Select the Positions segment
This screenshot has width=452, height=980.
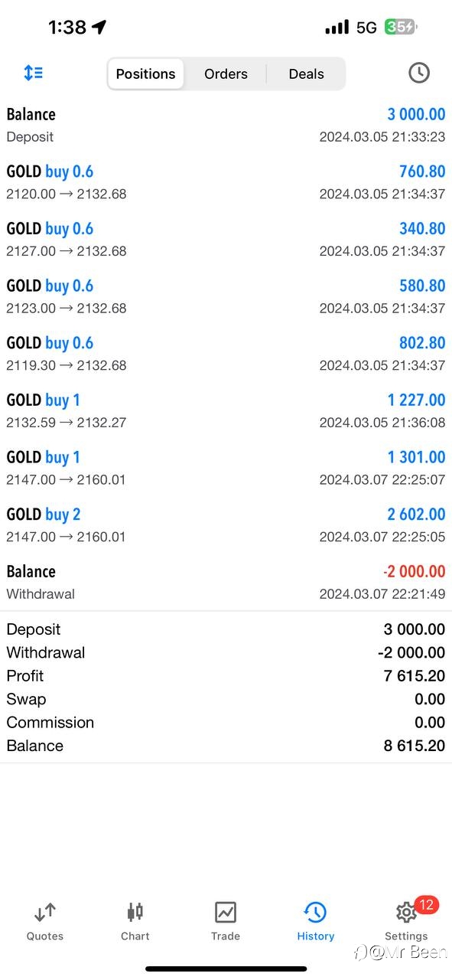click(145, 74)
